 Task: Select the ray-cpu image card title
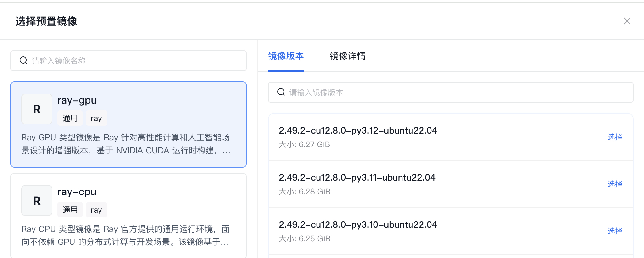pos(77,192)
